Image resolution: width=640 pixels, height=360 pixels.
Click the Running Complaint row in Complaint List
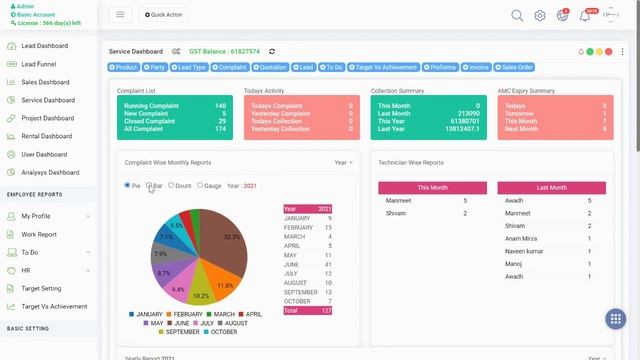click(175, 106)
